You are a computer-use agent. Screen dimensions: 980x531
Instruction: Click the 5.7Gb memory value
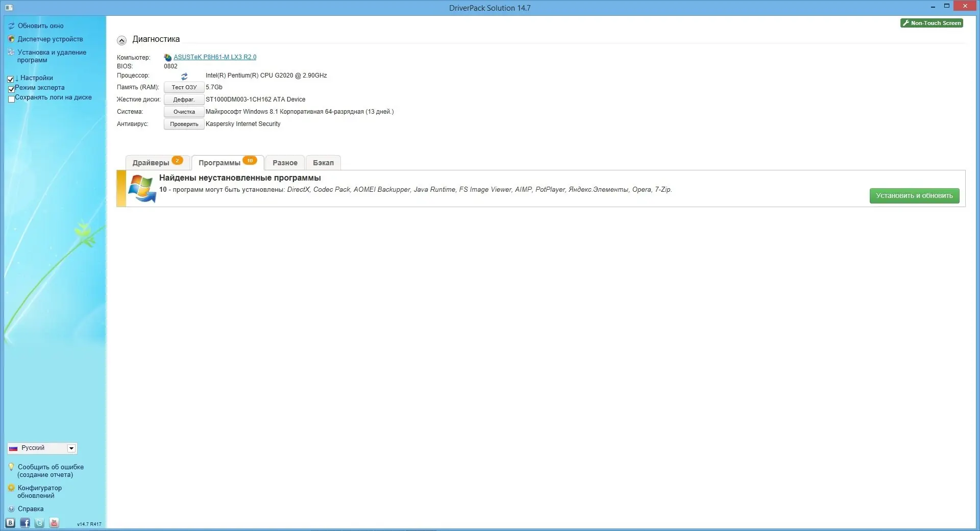click(x=214, y=87)
